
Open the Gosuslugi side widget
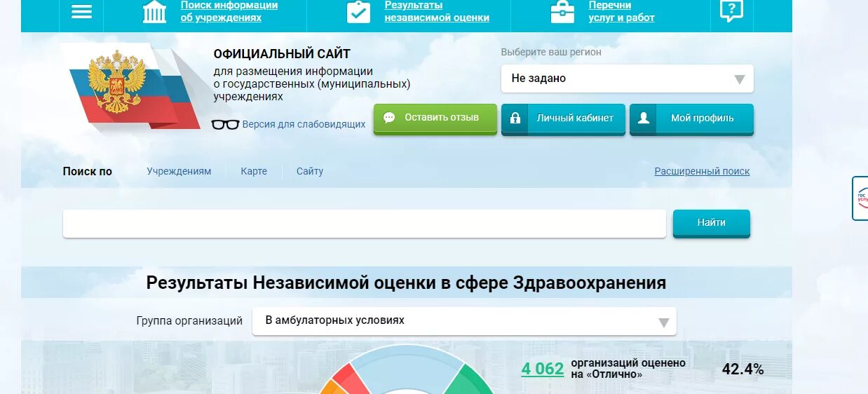click(860, 198)
